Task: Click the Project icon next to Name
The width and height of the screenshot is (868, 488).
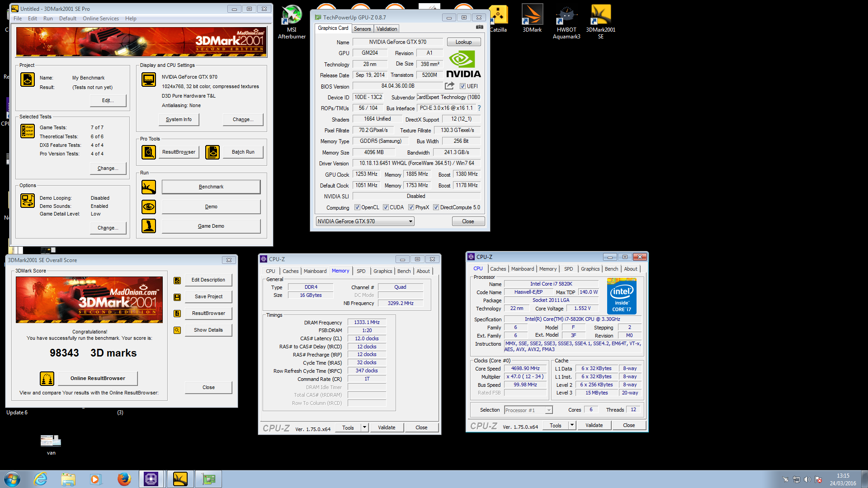Action: pyautogui.click(x=28, y=80)
